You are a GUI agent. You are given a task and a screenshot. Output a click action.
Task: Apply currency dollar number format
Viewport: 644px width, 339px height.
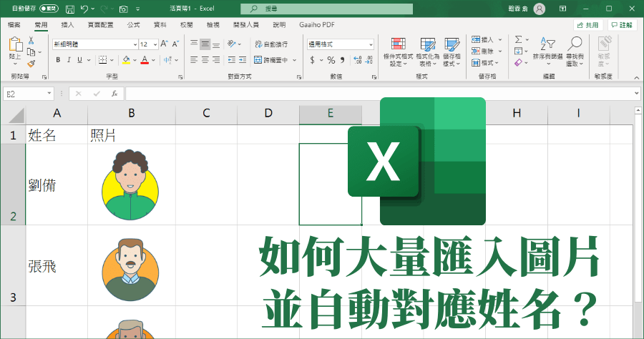pos(313,60)
